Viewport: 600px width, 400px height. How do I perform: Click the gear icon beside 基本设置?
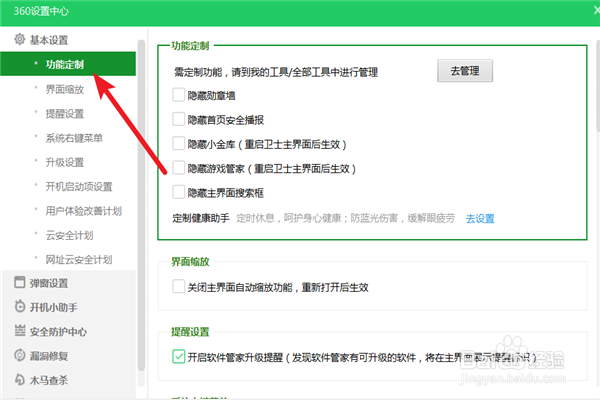tap(20, 39)
